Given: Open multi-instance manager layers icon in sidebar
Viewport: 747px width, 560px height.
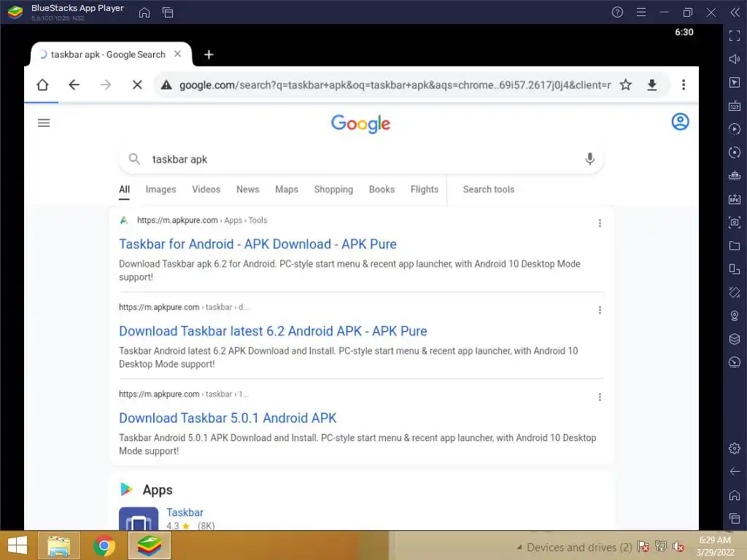Looking at the screenshot, I should 735,339.
